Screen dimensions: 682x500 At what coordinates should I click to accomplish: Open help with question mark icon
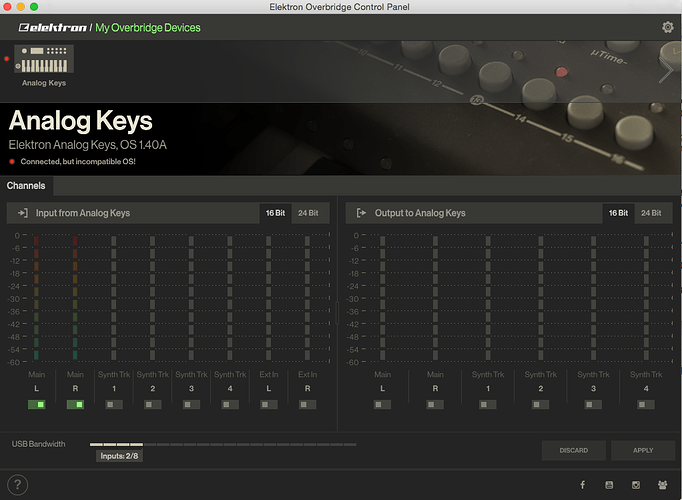click(17, 485)
